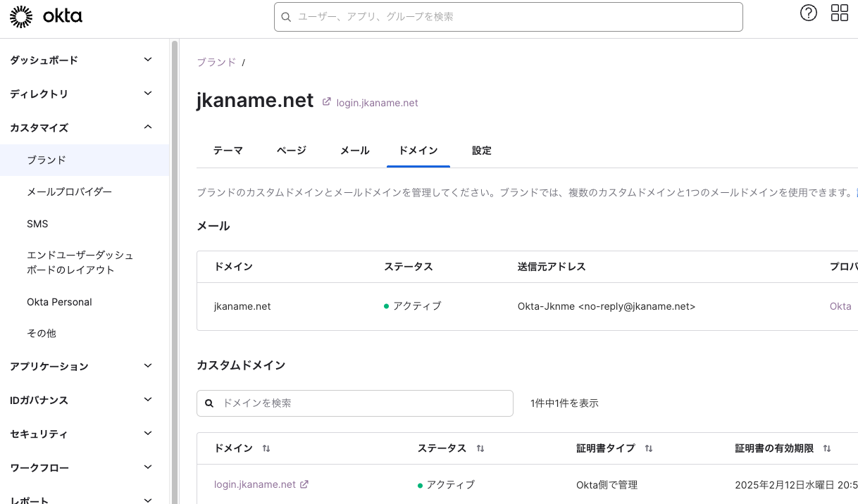This screenshot has width=858, height=504.
Task: Open the 設定 tab
Action: (482, 151)
